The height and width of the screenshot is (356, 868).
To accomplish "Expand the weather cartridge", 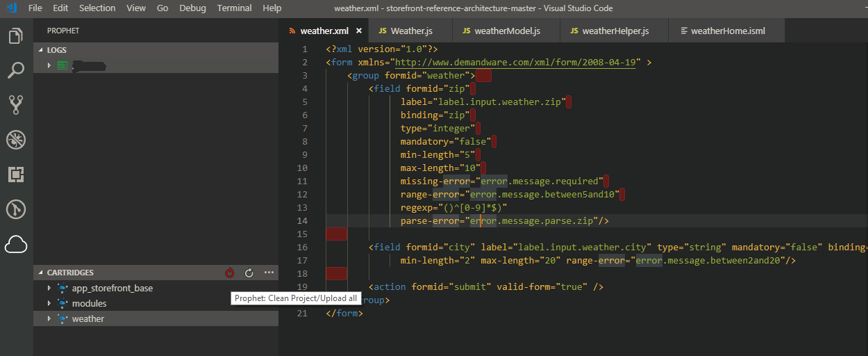I will [49, 319].
